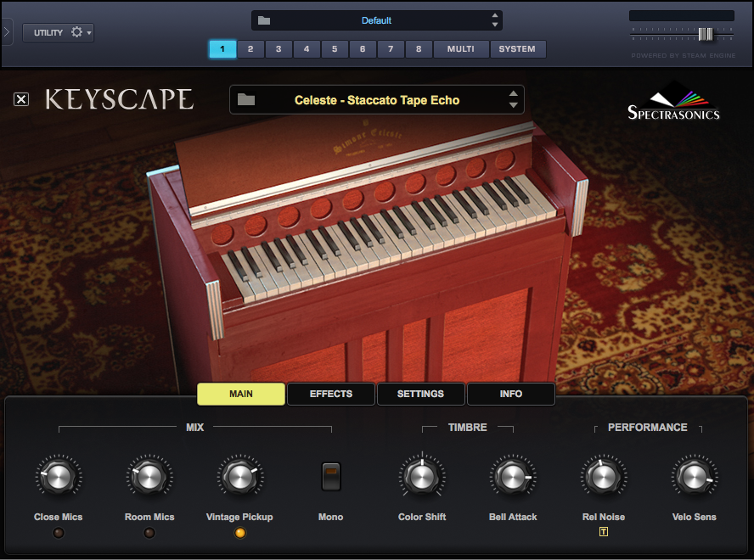754x560 pixels.
Task: Click the Rel Noise label
Action: coord(604,517)
